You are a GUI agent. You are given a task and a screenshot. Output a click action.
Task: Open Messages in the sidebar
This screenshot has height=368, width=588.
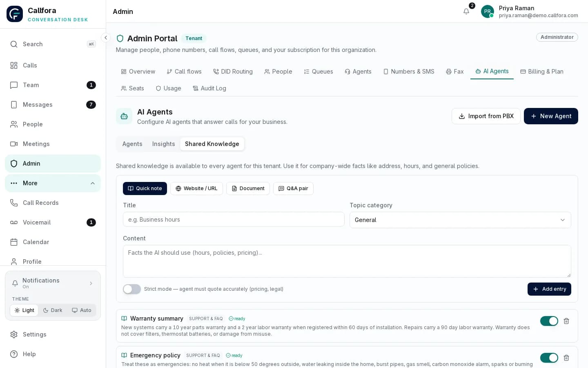53,105
